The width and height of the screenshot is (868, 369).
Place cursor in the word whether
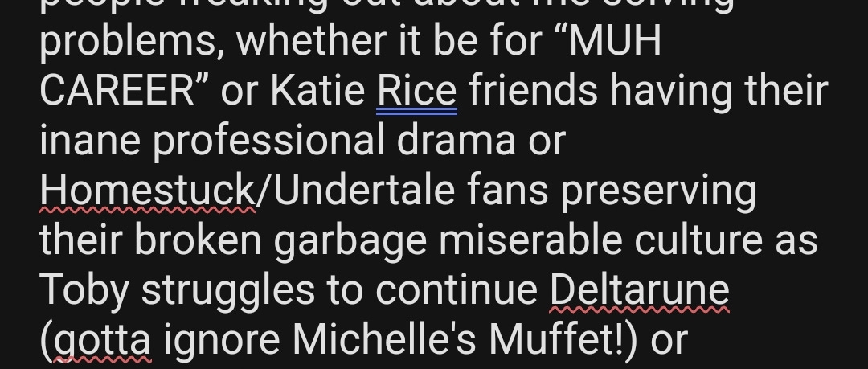(312, 40)
